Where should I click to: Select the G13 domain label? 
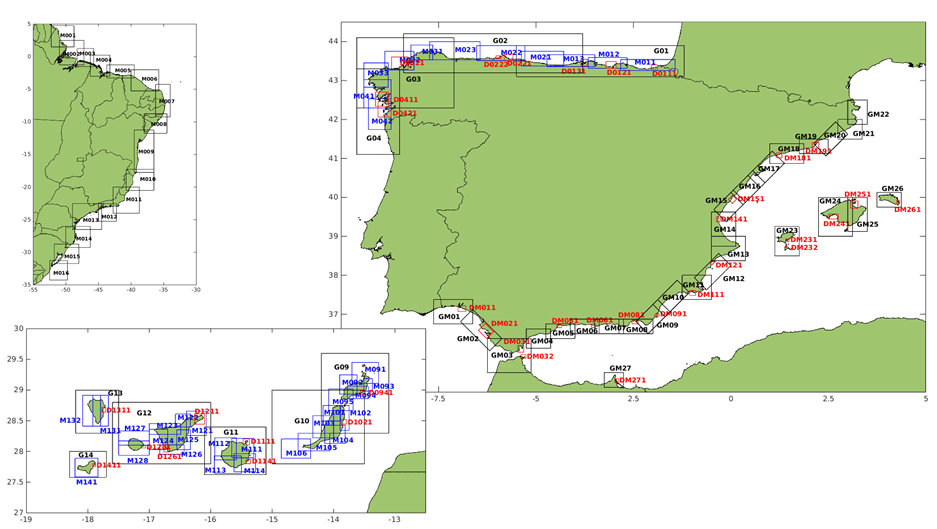(115, 394)
